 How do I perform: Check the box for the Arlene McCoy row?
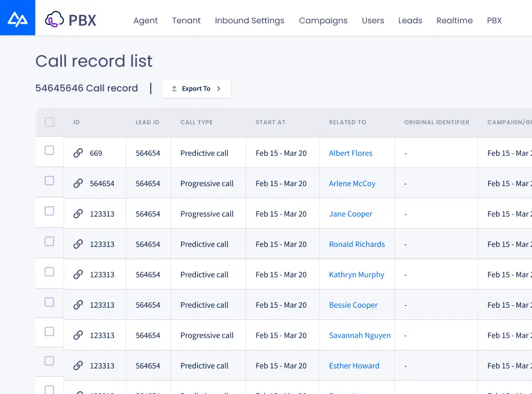coord(49,181)
